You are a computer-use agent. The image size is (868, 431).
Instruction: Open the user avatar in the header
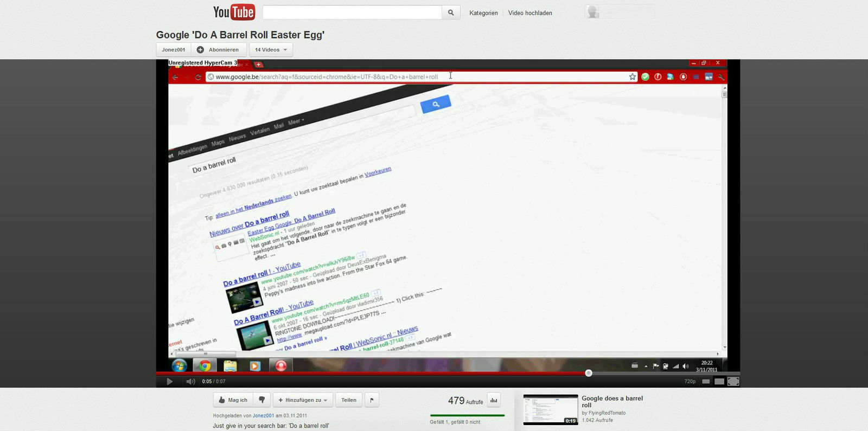[x=593, y=12]
